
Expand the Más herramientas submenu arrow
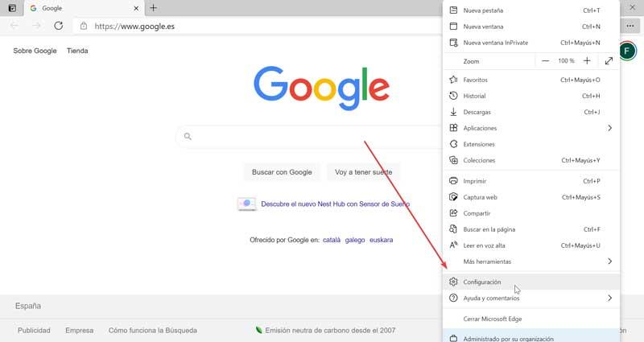pos(610,261)
